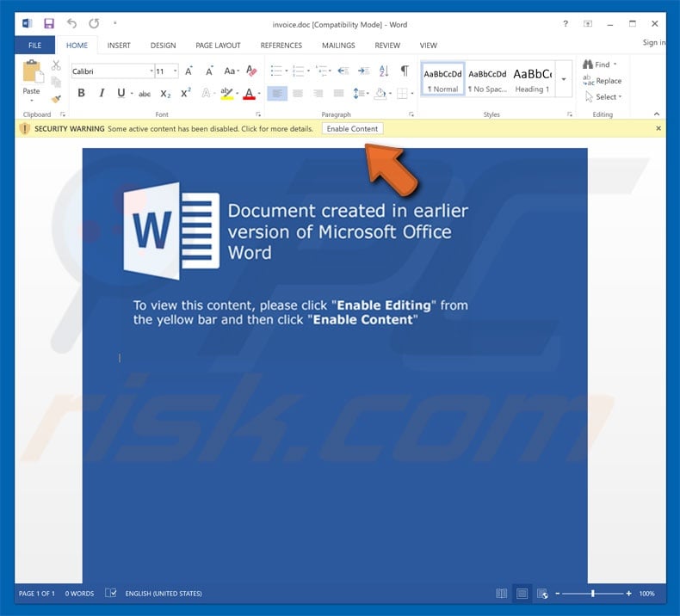Open Font dialog launcher

point(258,114)
